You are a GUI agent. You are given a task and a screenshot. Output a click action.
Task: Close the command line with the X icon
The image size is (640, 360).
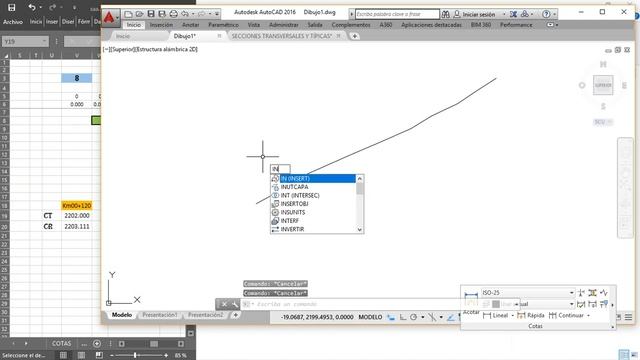click(224, 304)
